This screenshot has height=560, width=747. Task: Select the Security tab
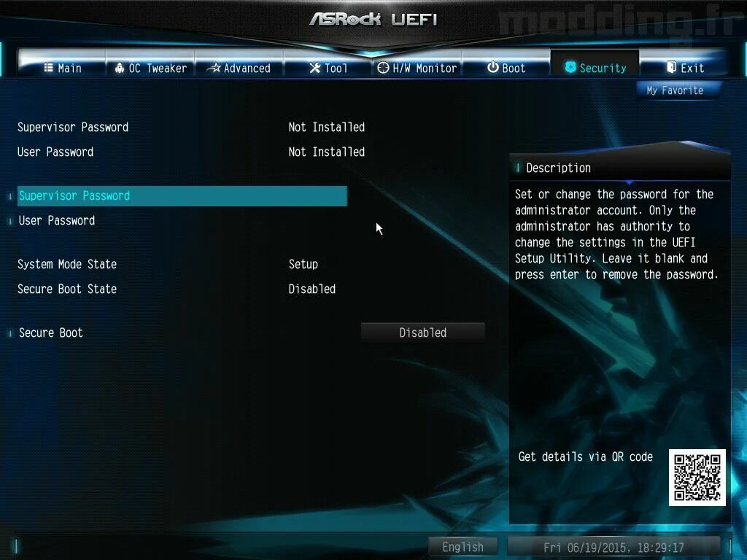pyautogui.click(x=595, y=68)
